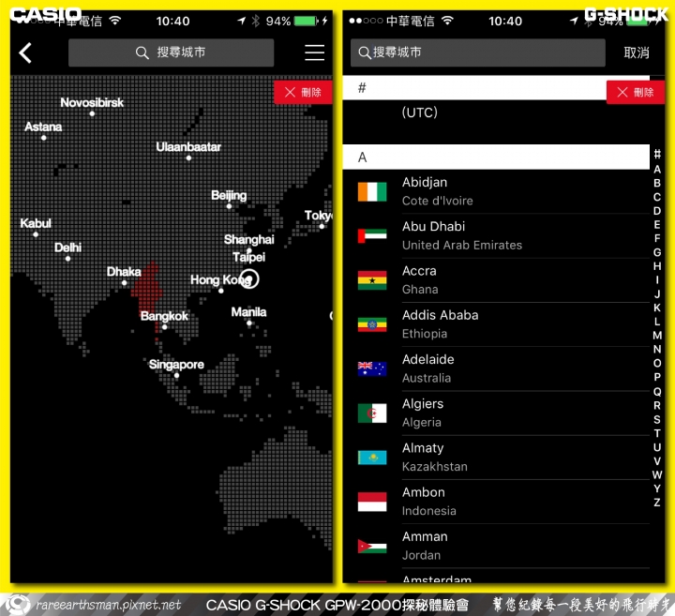
Task: Jump to letter Z in index bar
Action: (657, 503)
